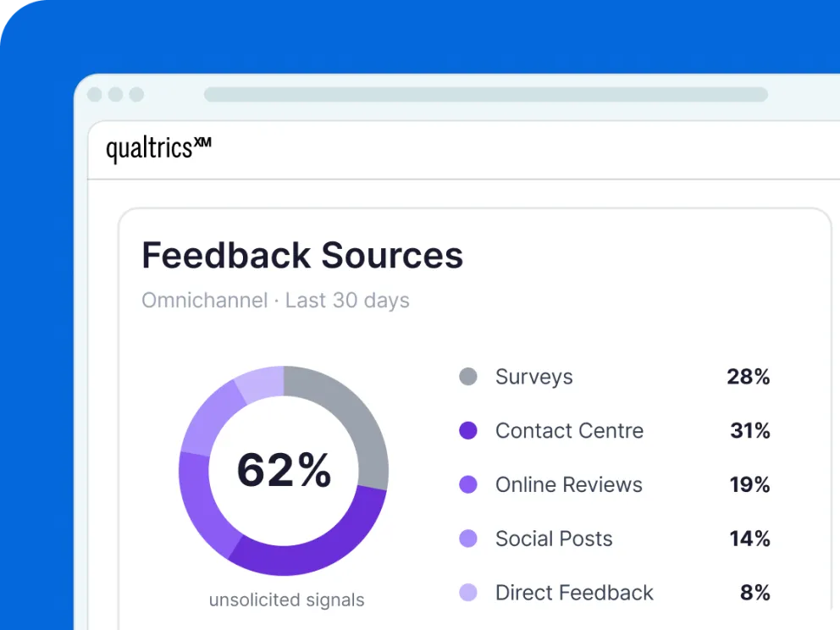Image resolution: width=840 pixels, height=630 pixels.
Task: Click the first browser window control dot
Action: coord(95,94)
